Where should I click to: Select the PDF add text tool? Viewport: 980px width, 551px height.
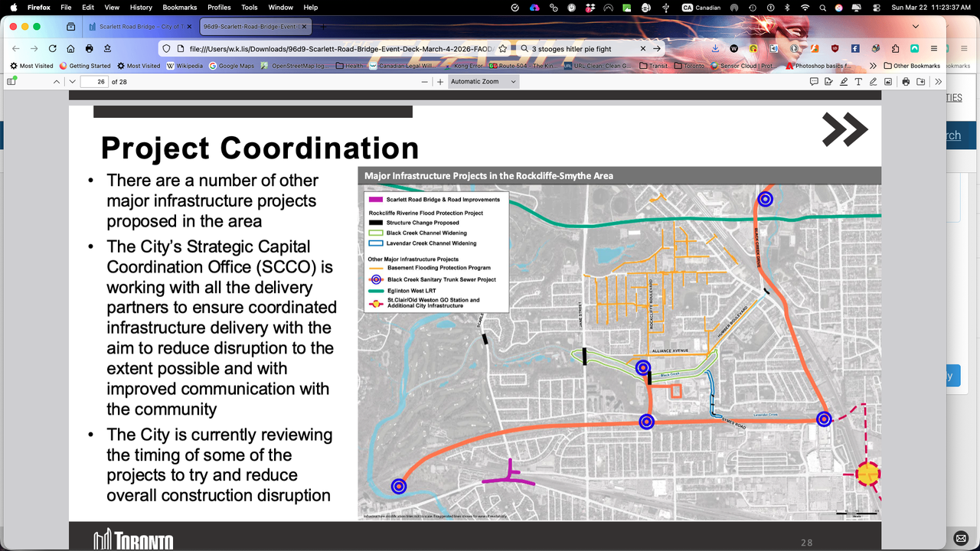point(858,81)
